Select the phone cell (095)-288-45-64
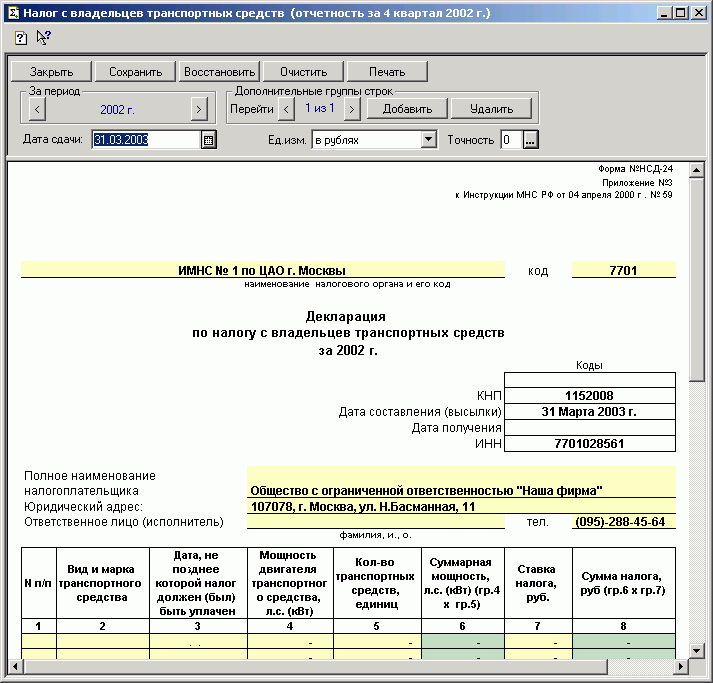This screenshot has width=713, height=683. point(623,522)
